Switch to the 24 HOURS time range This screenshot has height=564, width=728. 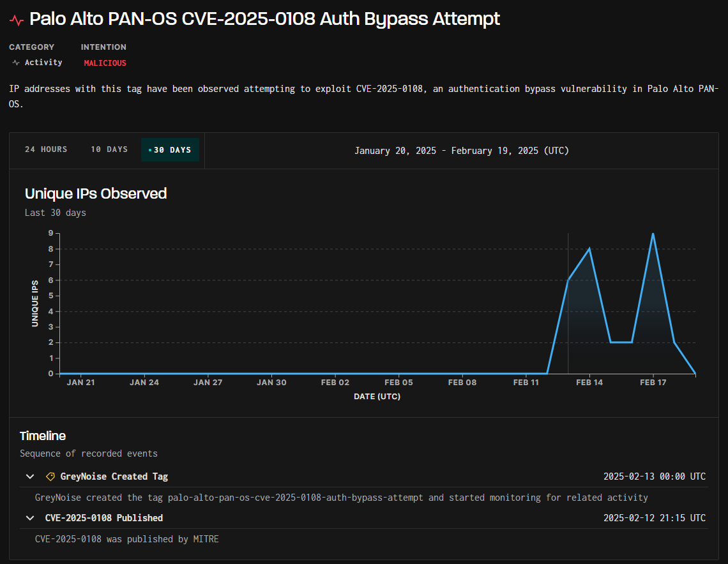tap(46, 149)
